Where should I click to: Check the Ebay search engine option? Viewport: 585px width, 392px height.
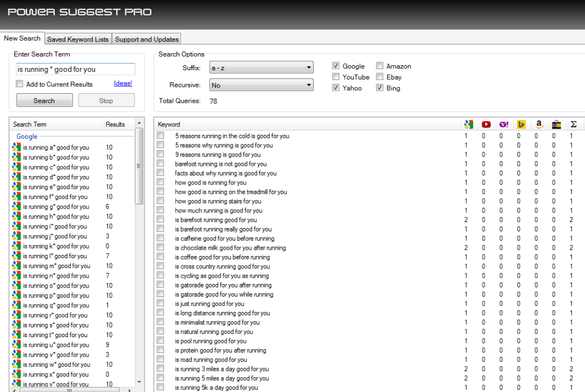click(379, 77)
